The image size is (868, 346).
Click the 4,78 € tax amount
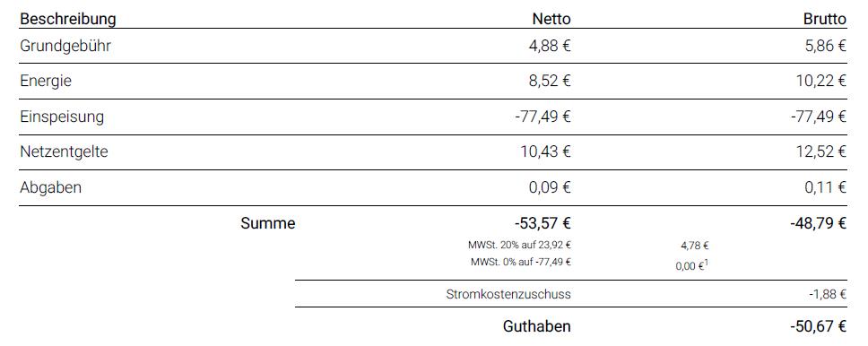(x=695, y=246)
